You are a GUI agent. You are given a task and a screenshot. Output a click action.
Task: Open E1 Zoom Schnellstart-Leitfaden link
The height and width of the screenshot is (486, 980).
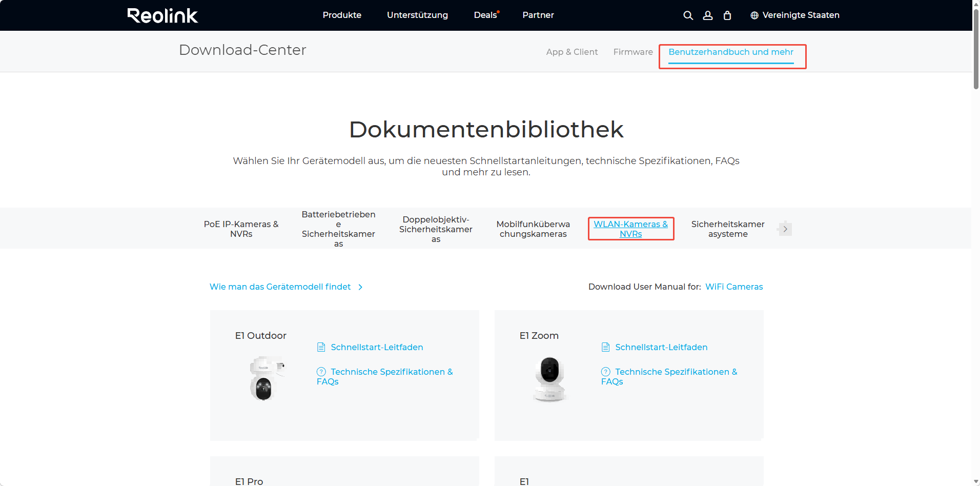661,347
